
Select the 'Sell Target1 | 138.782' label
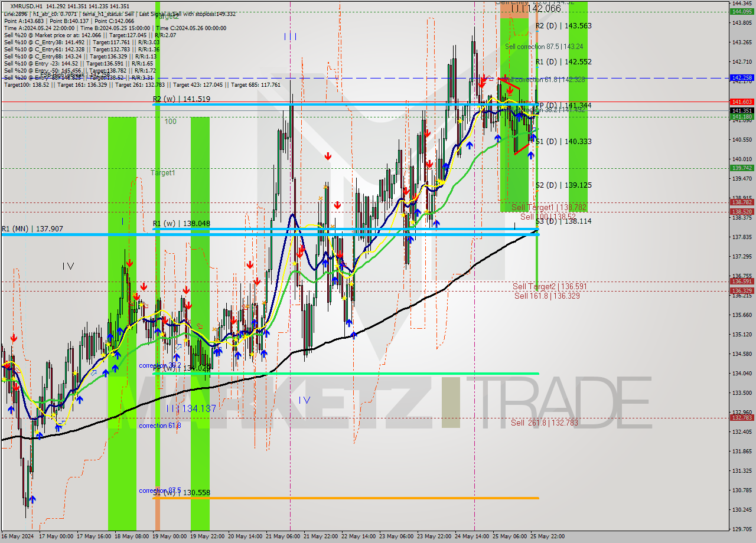[x=549, y=208]
